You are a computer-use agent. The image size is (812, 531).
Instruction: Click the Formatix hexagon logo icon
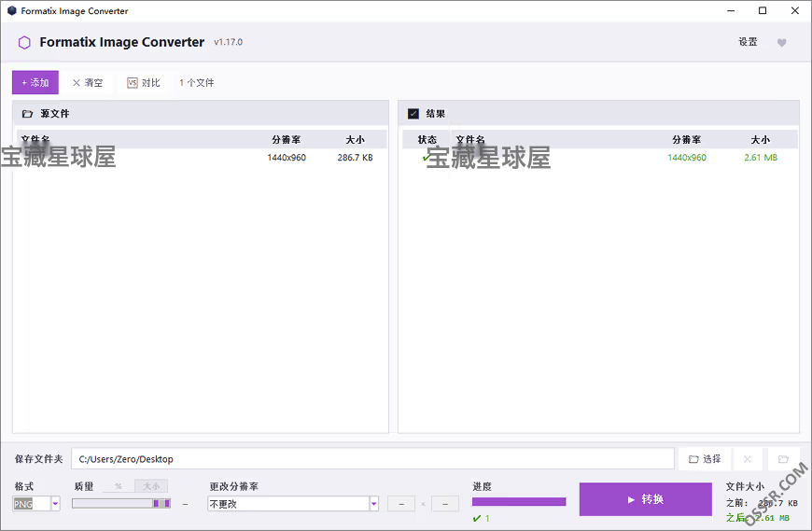point(24,42)
